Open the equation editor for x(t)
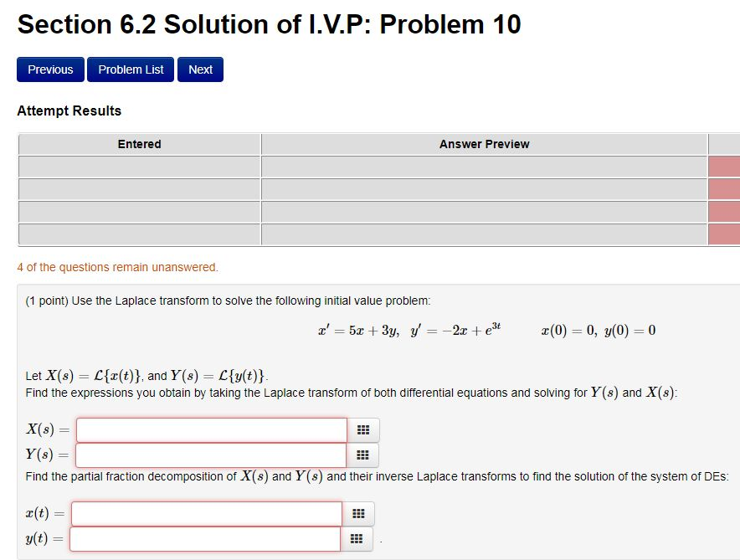Image resolution: width=740 pixels, height=560 pixels. pos(356,513)
